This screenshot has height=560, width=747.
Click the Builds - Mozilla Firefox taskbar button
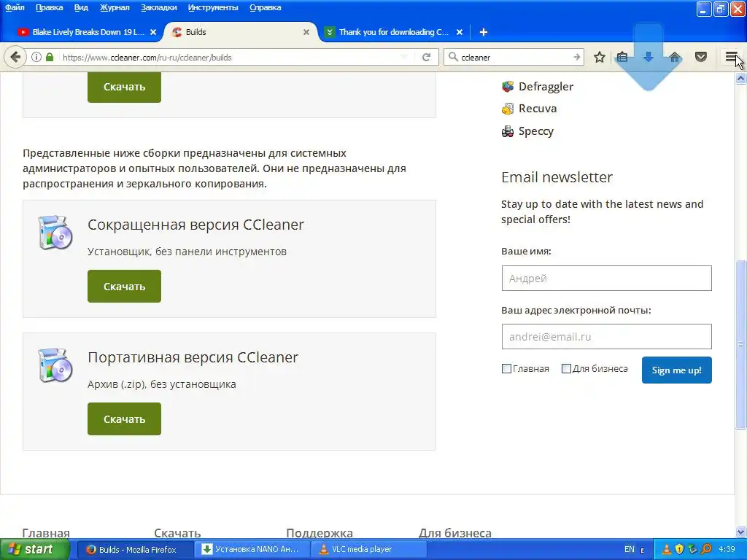click(x=135, y=549)
